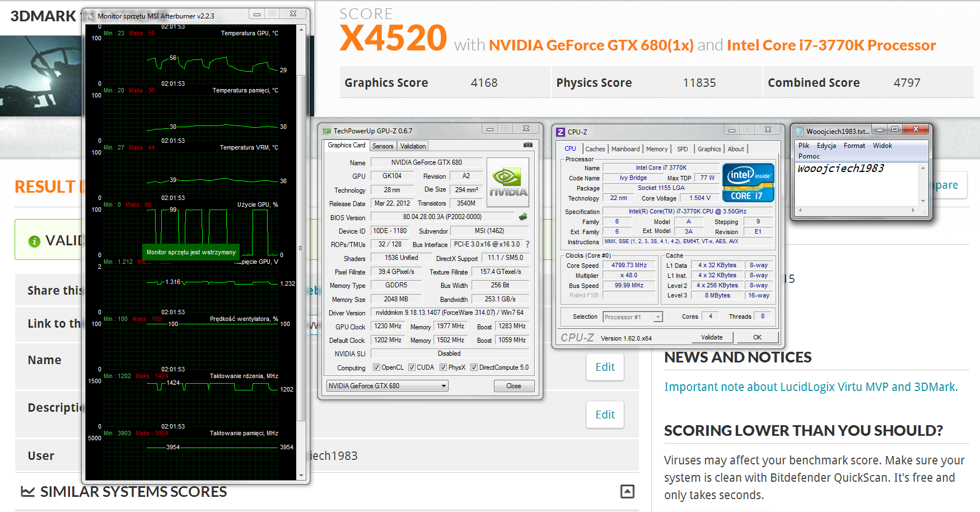Click the 3DMARK logo
Image resolution: width=980 pixels, height=512 pixels.
(x=43, y=16)
